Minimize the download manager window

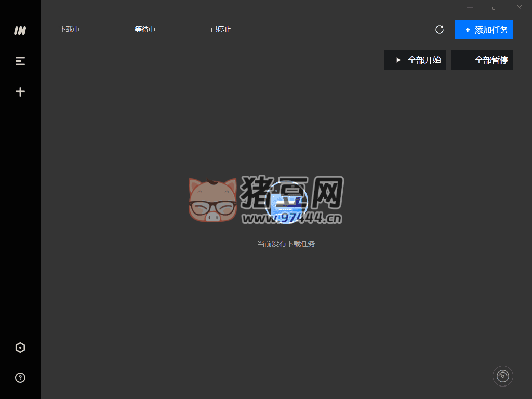coord(470,7)
